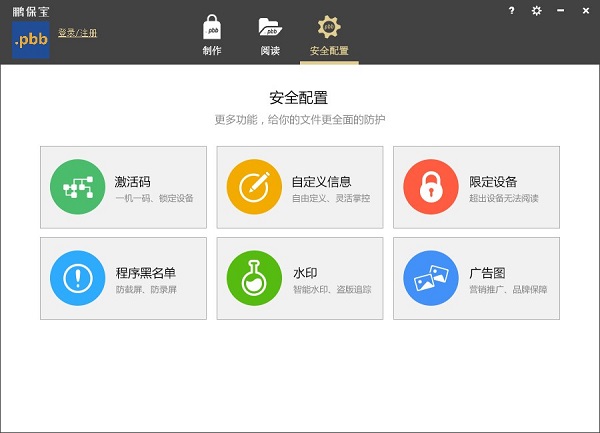Click the 登录/注册 link

click(78, 33)
